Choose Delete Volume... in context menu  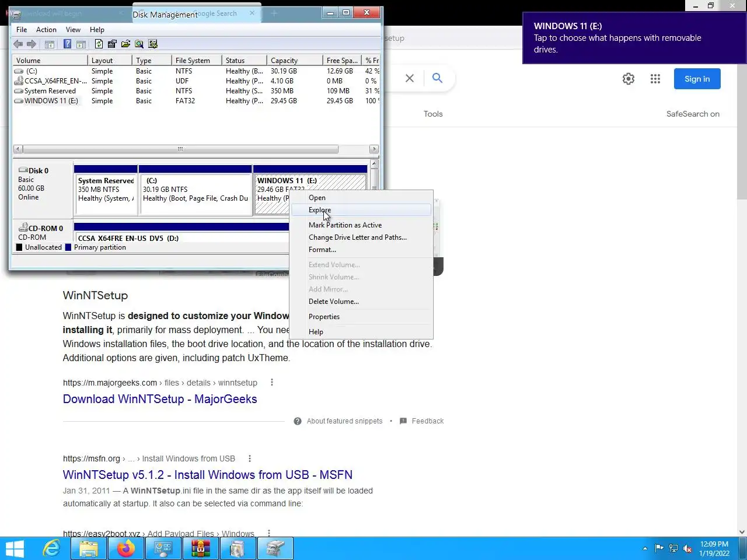[361, 302]
